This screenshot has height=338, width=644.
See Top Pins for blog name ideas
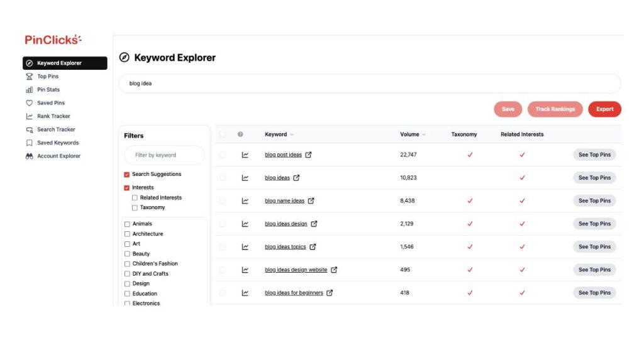(x=594, y=201)
